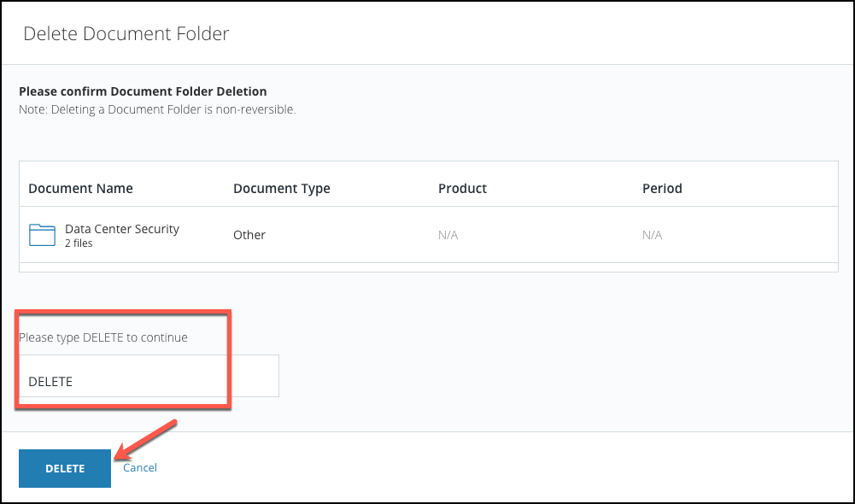Click the blue DELETE button

point(65,468)
